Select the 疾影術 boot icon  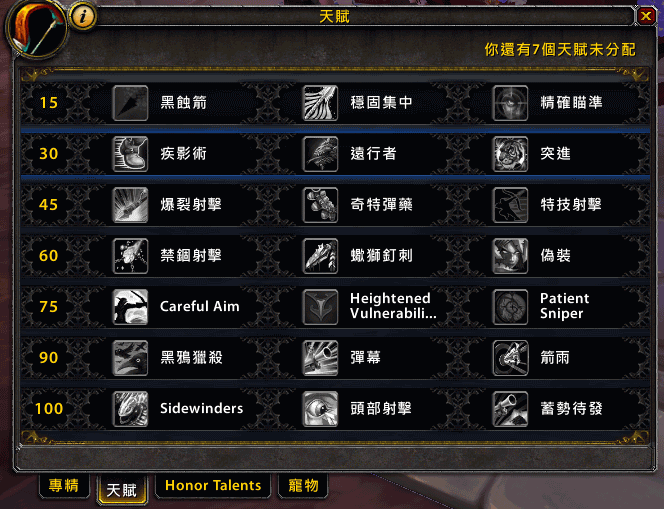(130, 154)
